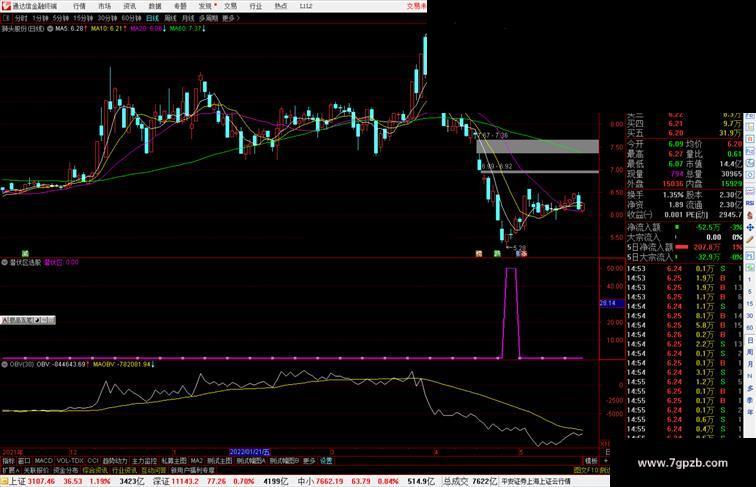Click 中小 index in the status bar

pos(306,481)
